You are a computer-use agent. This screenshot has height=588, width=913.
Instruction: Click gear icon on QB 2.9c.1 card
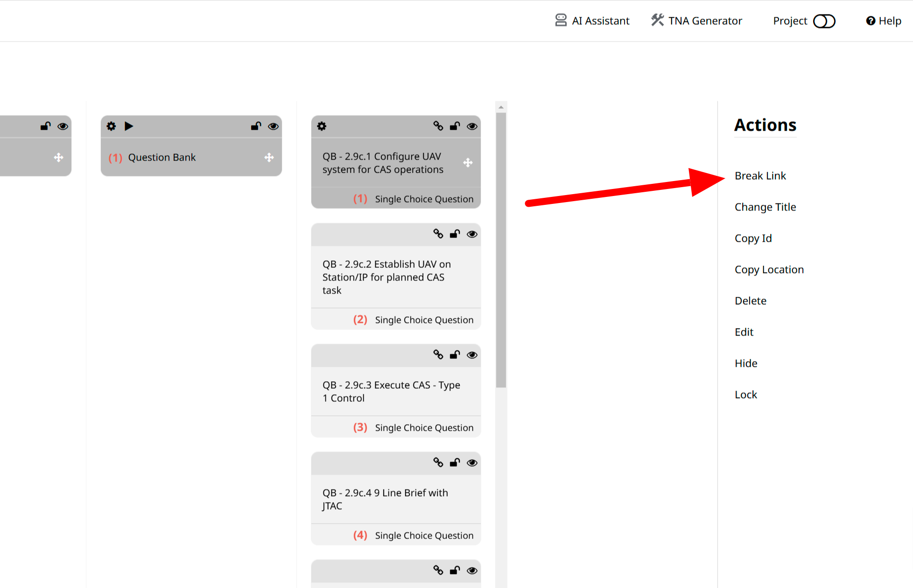pos(322,126)
